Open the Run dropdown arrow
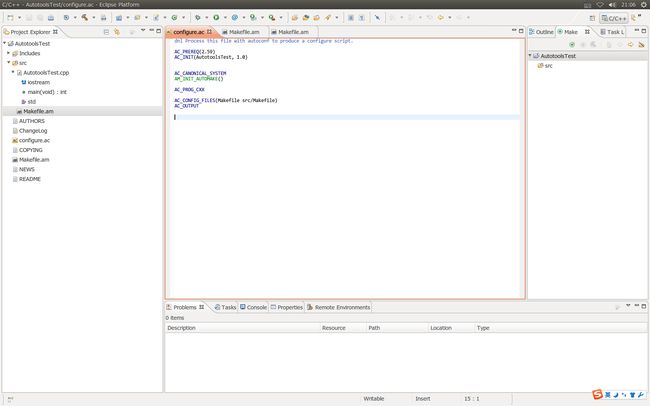Image resolution: width=650 pixels, height=406 pixels. tap(225, 18)
